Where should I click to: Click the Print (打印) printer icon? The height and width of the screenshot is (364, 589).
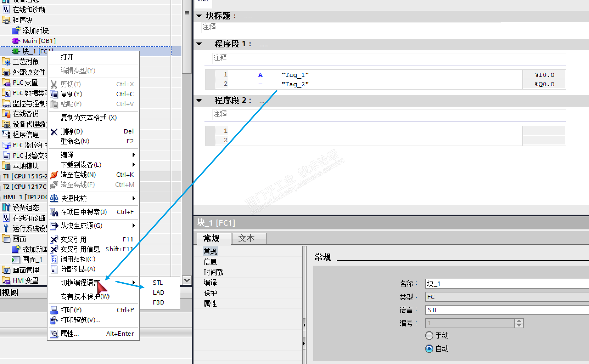click(x=54, y=310)
